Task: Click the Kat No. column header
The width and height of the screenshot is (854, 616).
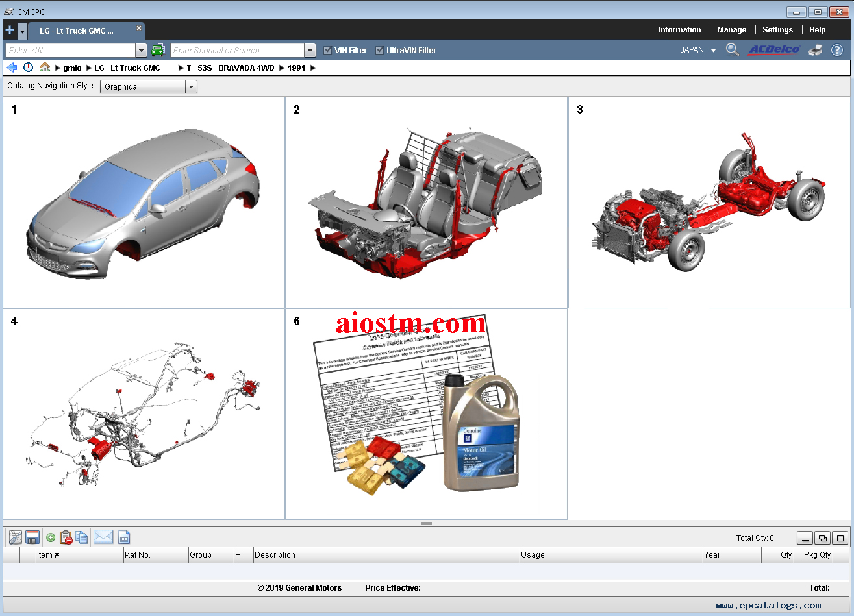Action: point(155,555)
